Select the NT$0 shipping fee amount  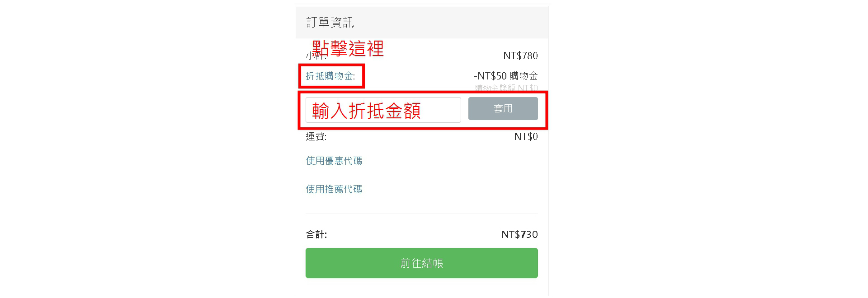click(x=526, y=136)
